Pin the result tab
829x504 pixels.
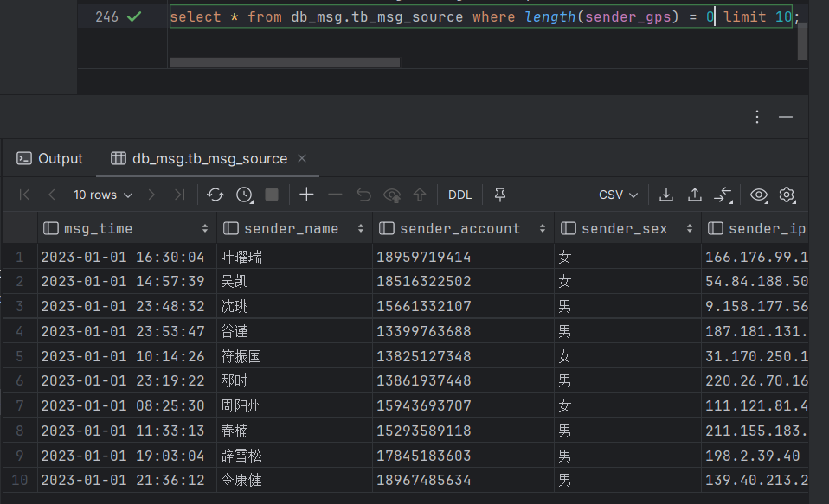499,195
